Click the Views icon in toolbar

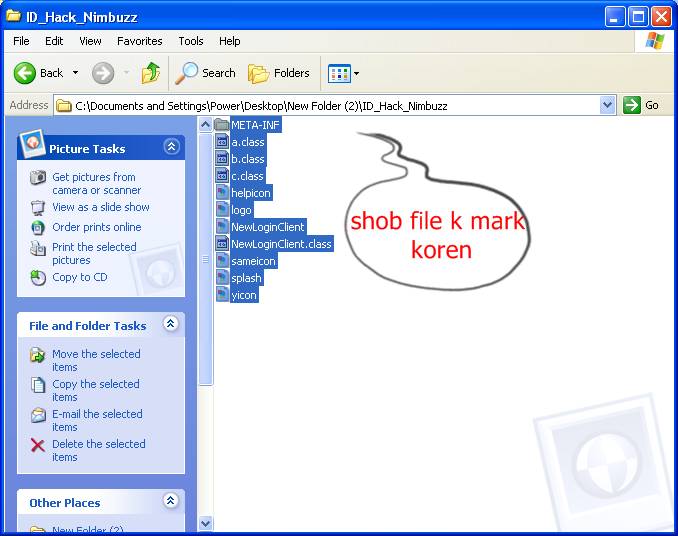click(339, 73)
